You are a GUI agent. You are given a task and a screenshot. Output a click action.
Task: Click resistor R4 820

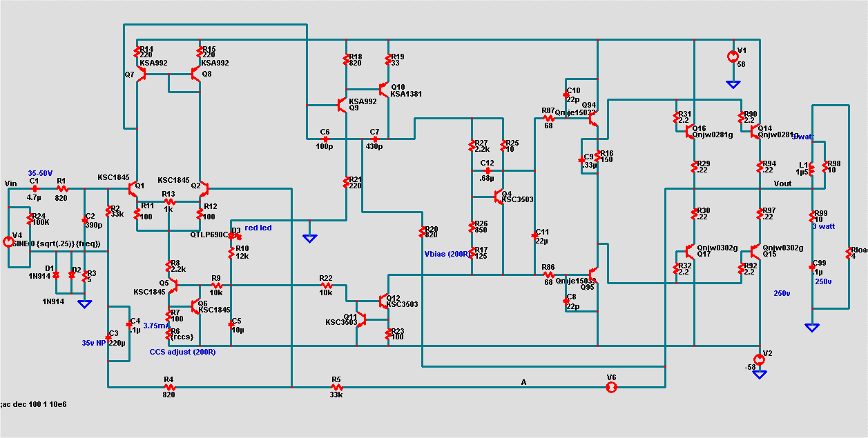[168, 388]
